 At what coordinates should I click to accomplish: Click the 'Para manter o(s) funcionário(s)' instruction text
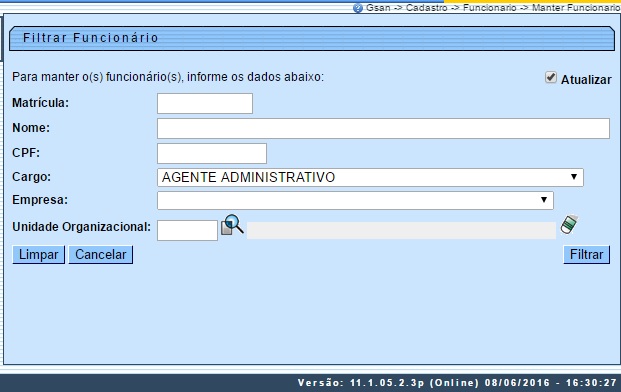(x=168, y=77)
